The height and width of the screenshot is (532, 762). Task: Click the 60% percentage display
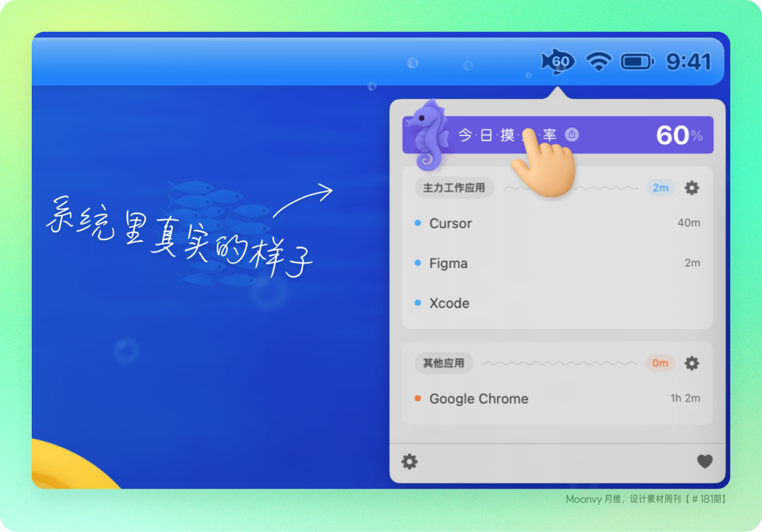[679, 135]
